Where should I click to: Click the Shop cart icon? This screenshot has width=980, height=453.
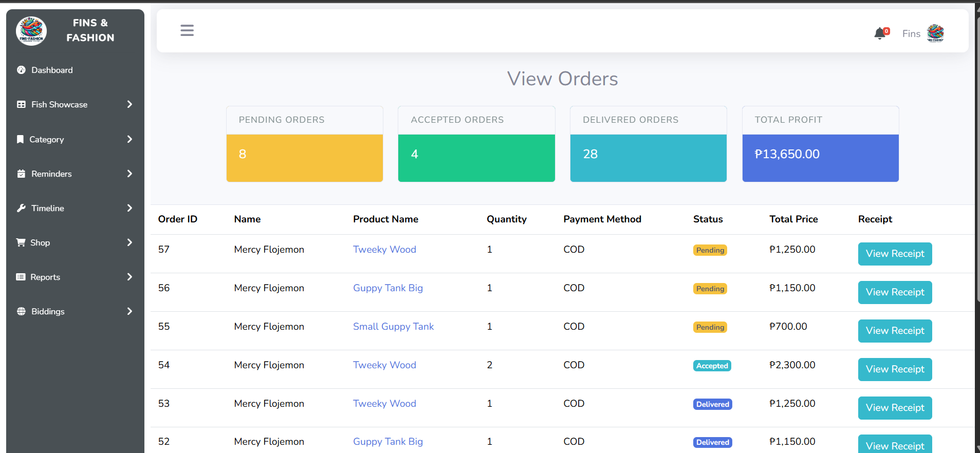[21, 242]
